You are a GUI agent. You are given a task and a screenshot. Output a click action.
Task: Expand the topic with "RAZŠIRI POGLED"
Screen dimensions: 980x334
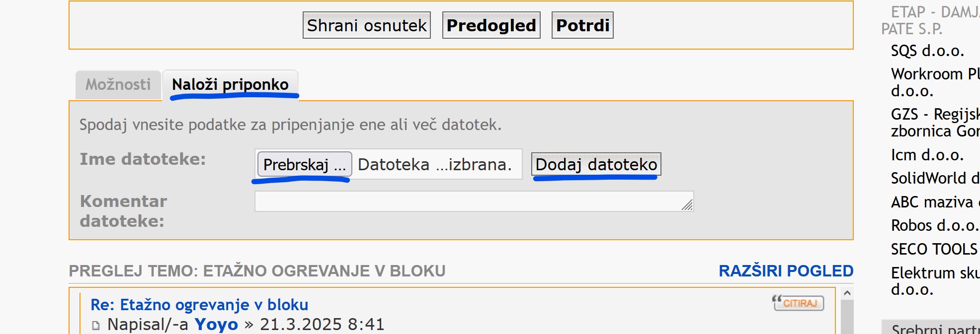click(786, 271)
